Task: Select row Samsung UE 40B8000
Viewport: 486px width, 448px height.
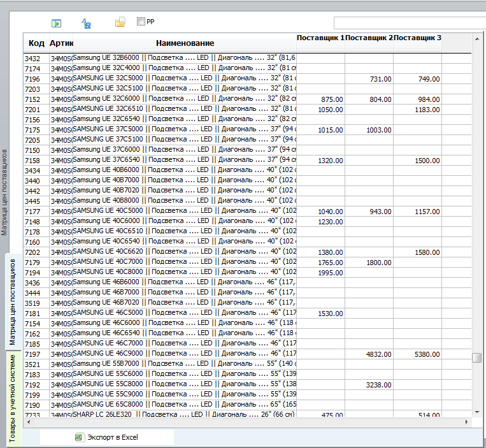Action: [x=247, y=201]
